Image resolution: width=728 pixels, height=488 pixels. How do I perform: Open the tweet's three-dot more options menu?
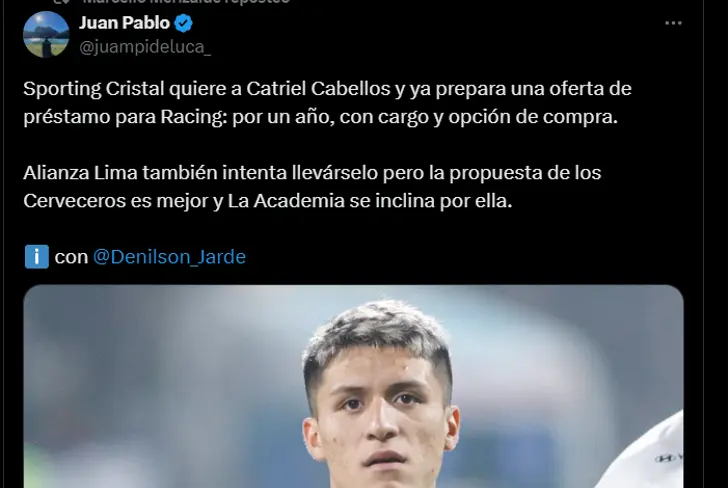[x=673, y=23]
